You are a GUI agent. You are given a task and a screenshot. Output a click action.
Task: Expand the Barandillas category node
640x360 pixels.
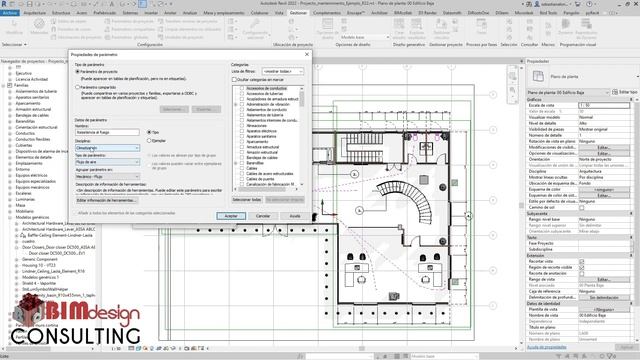pos(236,163)
